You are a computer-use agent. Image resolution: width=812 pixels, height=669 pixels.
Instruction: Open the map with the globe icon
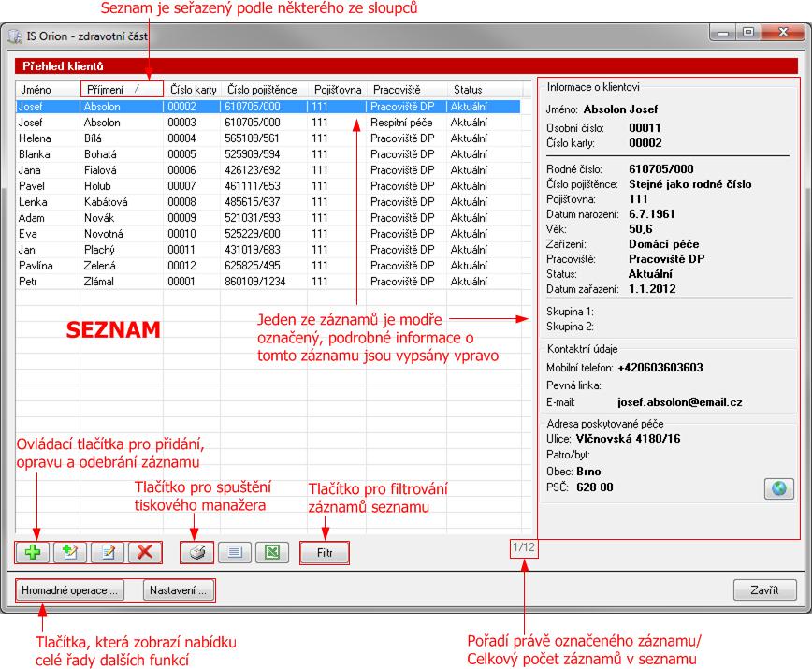tap(779, 488)
